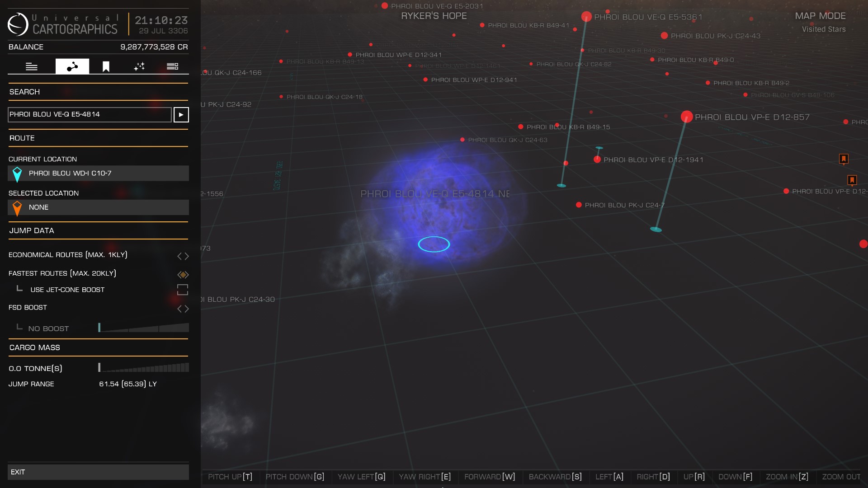868x488 pixels.
Task: Select star PHROI BLOU VP-E D12-1941
Action: click(597, 160)
